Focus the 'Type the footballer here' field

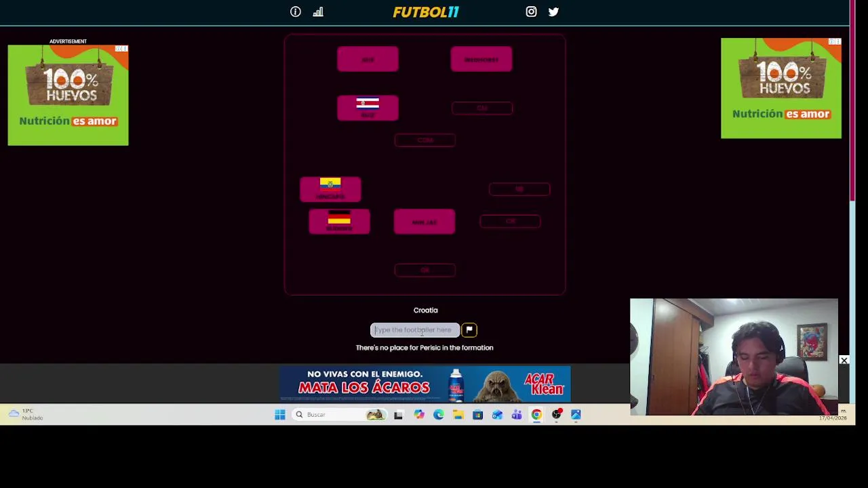tap(415, 330)
